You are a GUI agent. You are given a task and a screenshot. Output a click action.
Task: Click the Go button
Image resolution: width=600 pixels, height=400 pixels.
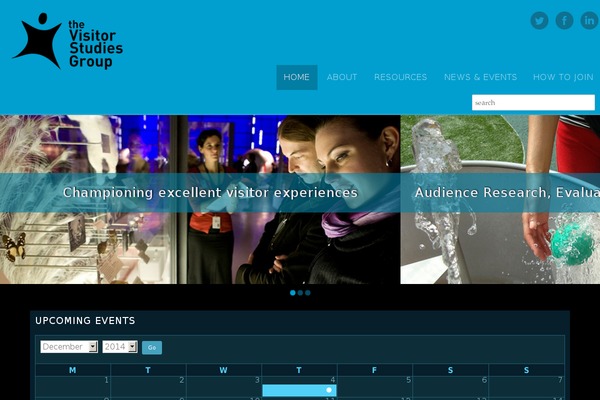tap(152, 348)
